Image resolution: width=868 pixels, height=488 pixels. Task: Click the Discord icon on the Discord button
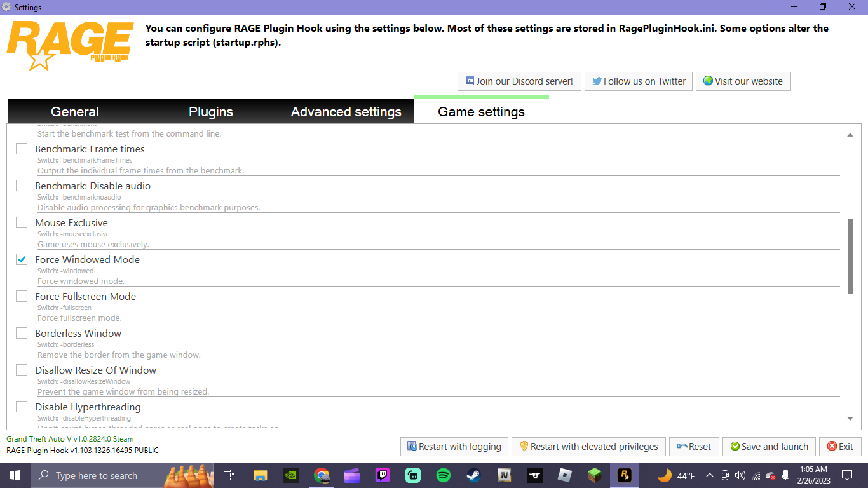click(x=470, y=81)
